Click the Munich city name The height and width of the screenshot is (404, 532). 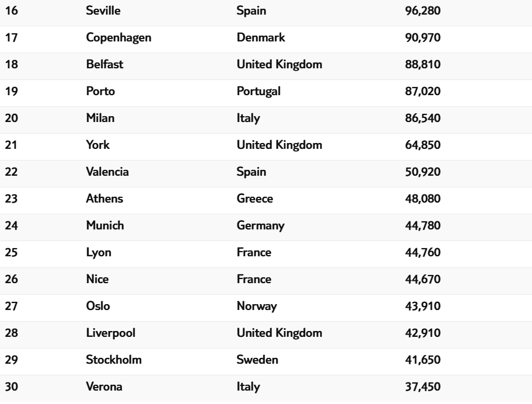pyautogui.click(x=104, y=226)
